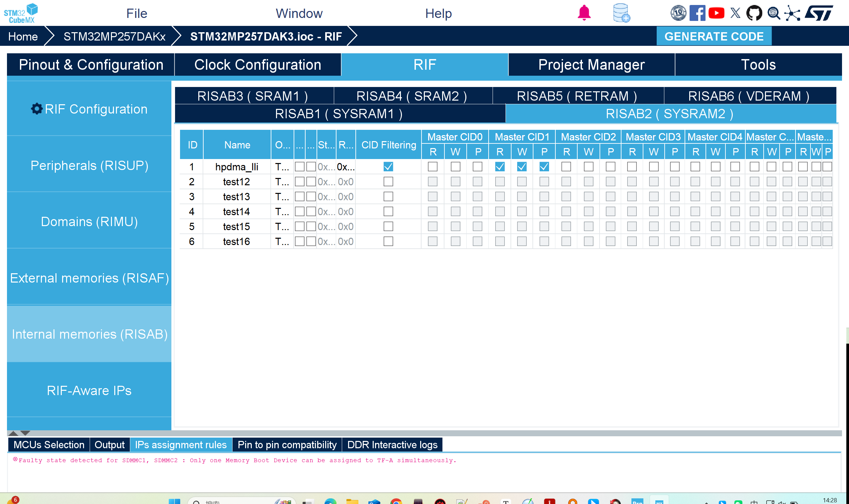Check Master CID0 Write for hpdma_lli

(455, 167)
